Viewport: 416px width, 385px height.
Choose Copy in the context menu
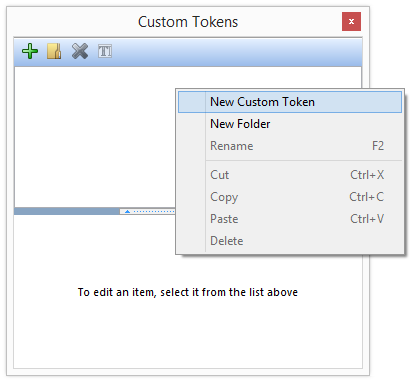click(x=290, y=197)
